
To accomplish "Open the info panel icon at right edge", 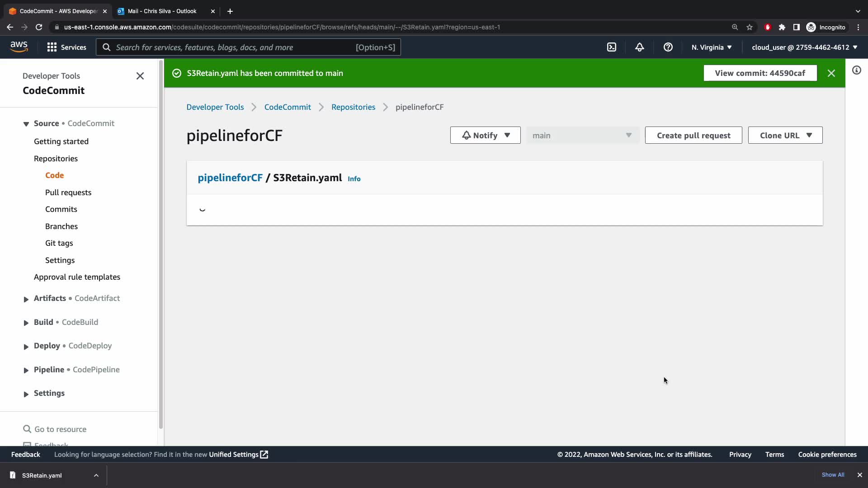I will click(x=856, y=70).
